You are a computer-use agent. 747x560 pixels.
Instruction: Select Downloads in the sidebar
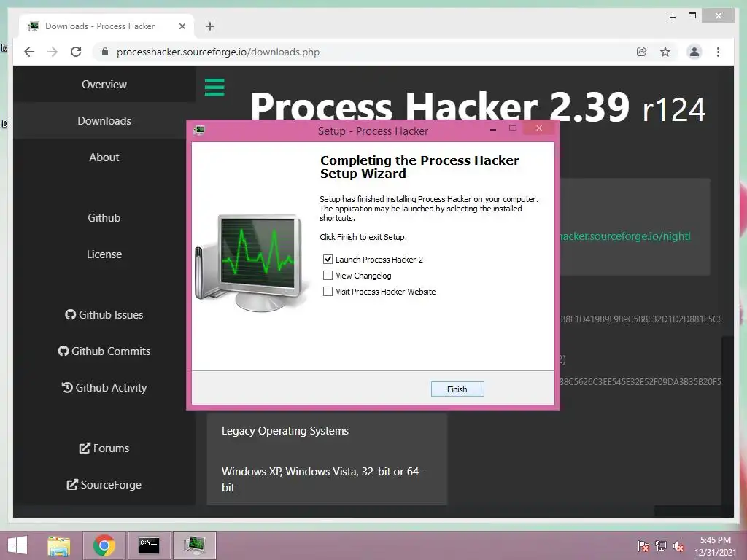[x=104, y=121]
